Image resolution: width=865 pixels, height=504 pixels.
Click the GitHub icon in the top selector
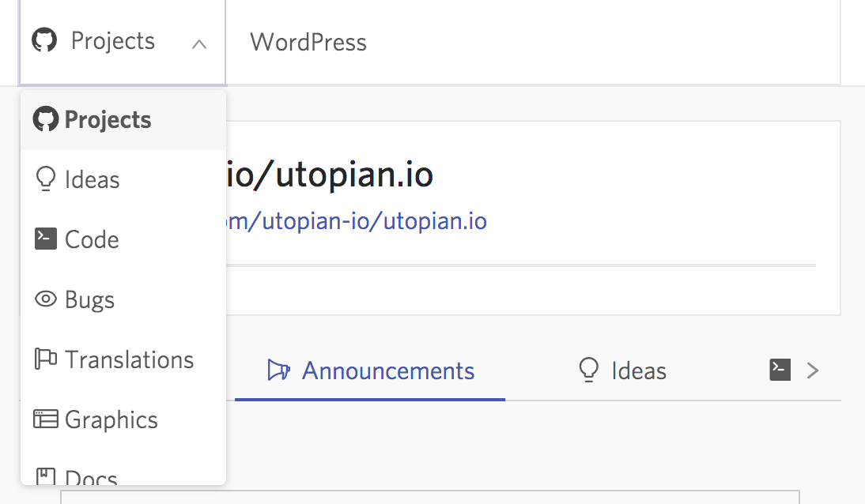tap(44, 40)
